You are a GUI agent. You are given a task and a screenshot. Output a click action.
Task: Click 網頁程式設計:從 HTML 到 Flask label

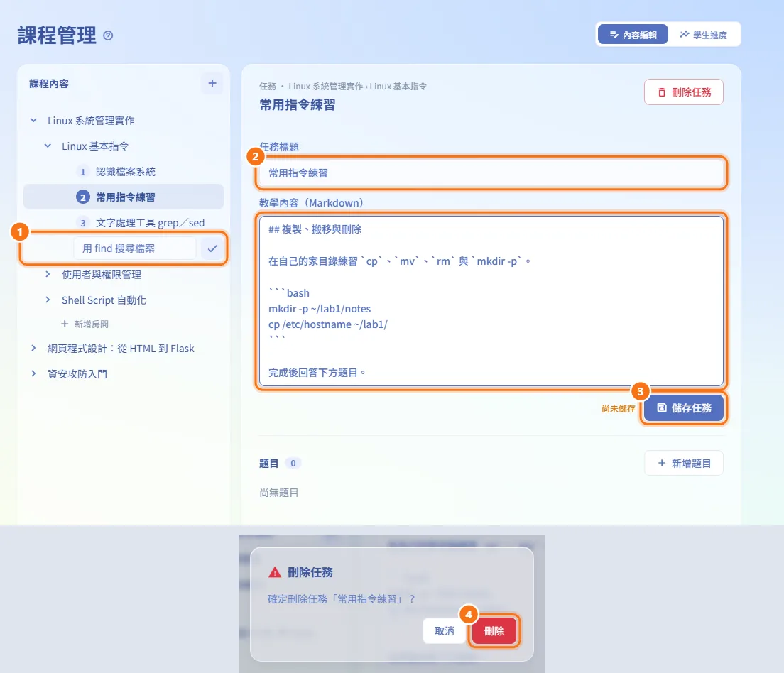(121, 349)
